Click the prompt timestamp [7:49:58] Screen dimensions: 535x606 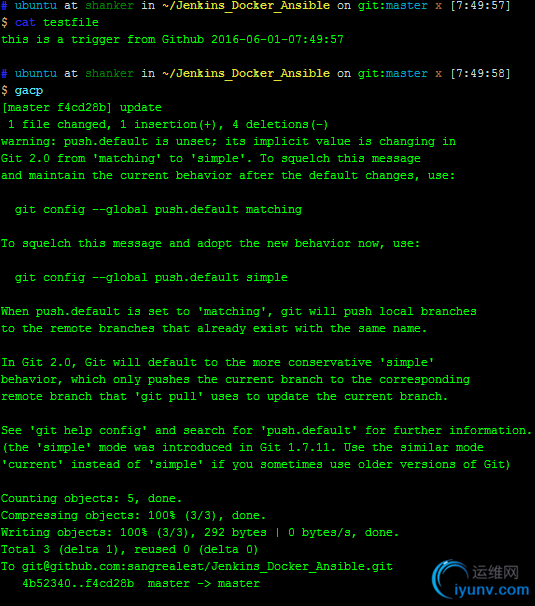pyautogui.click(x=480, y=73)
